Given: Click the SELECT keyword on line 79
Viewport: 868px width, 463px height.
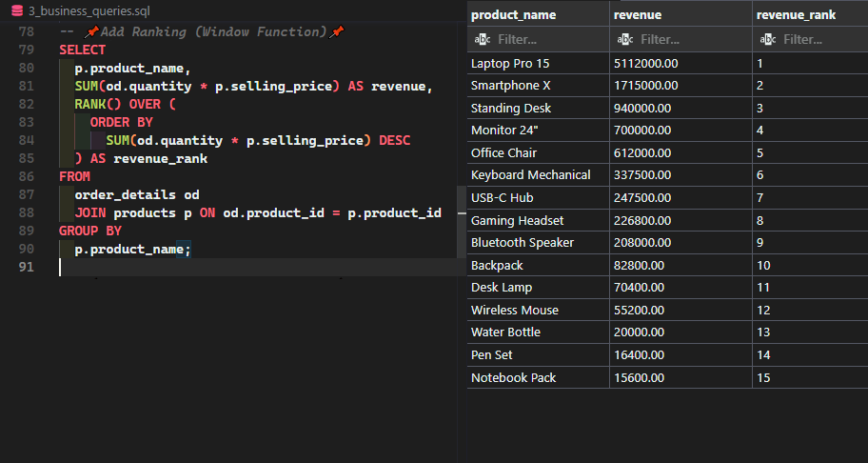Looking at the screenshot, I should [82, 50].
